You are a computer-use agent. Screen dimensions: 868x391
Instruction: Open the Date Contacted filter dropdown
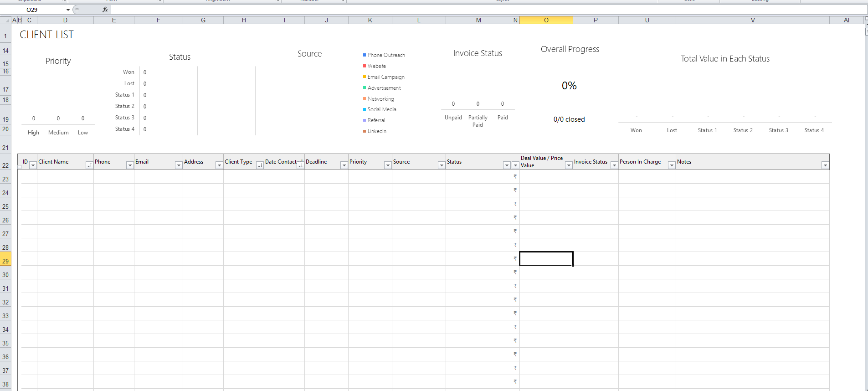point(300,165)
